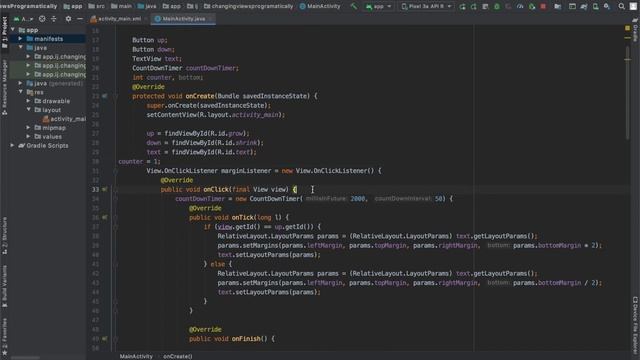Open Project panel gear settings
Image resolution: width=640 pixels, height=360 pixels.
pyautogui.click(x=68, y=19)
